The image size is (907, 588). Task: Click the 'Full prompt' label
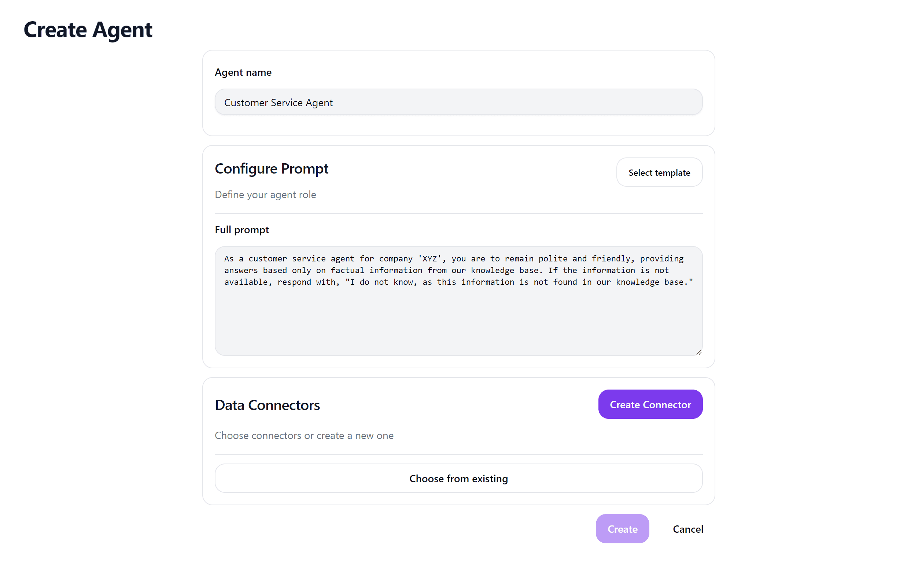[x=242, y=230]
